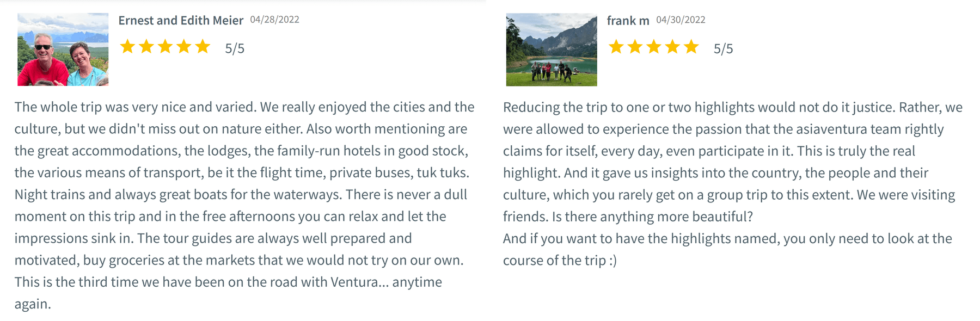The image size is (980, 321).
Task: Click the 5/5 score beside frank m's stars
Action: pos(724,48)
